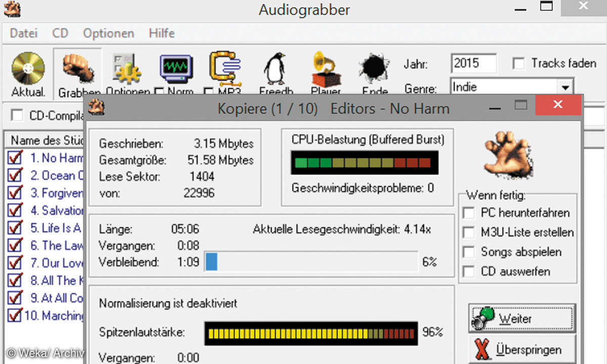Click the Gesamtgröße 51.58 Mbytes value
607x364 pixels.
221,160
